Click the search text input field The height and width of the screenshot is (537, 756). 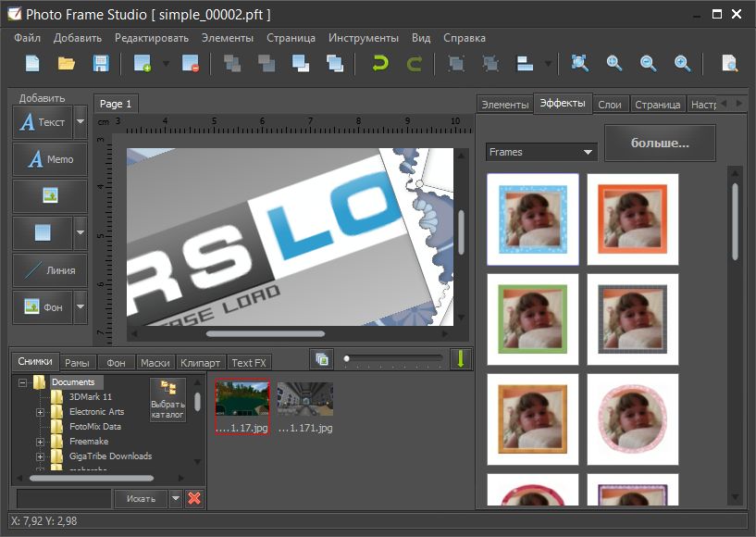pyautogui.click(x=64, y=498)
